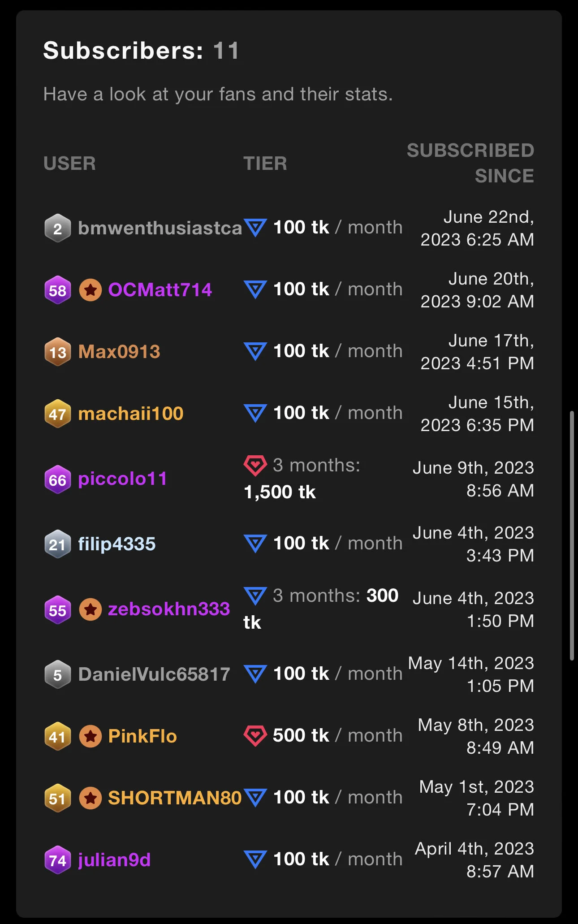The width and height of the screenshot is (578, 924).
Task: Open bmwenthusiastca's user profile
Action: (160, 228)
